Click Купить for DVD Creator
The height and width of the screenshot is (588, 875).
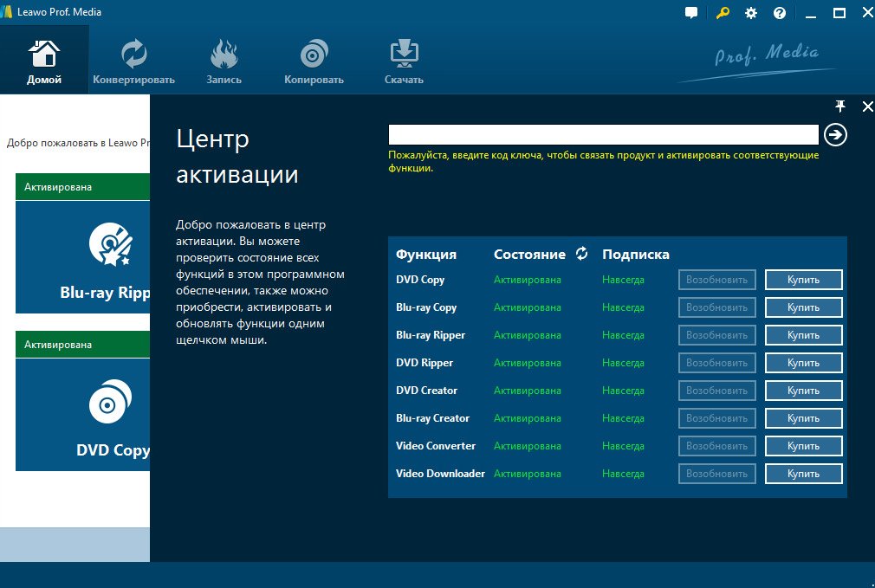coord(804,391)
